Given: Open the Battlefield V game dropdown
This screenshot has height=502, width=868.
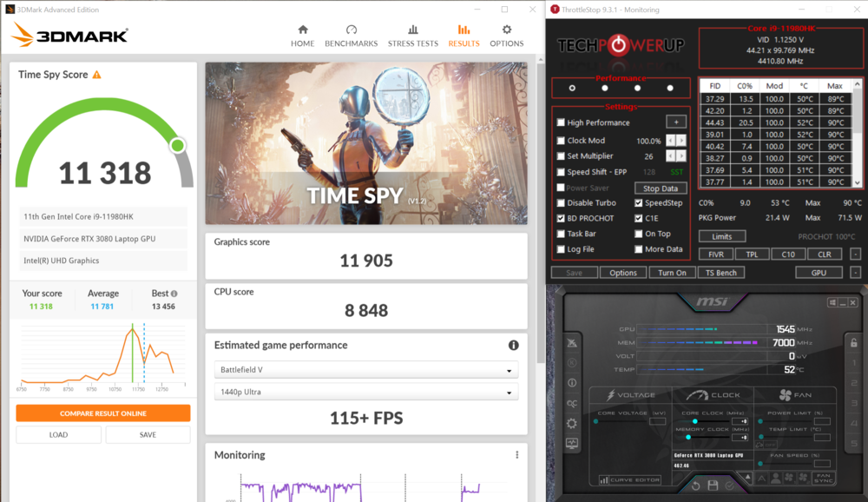Looking at the screenshot, I should tap(365, 371).
